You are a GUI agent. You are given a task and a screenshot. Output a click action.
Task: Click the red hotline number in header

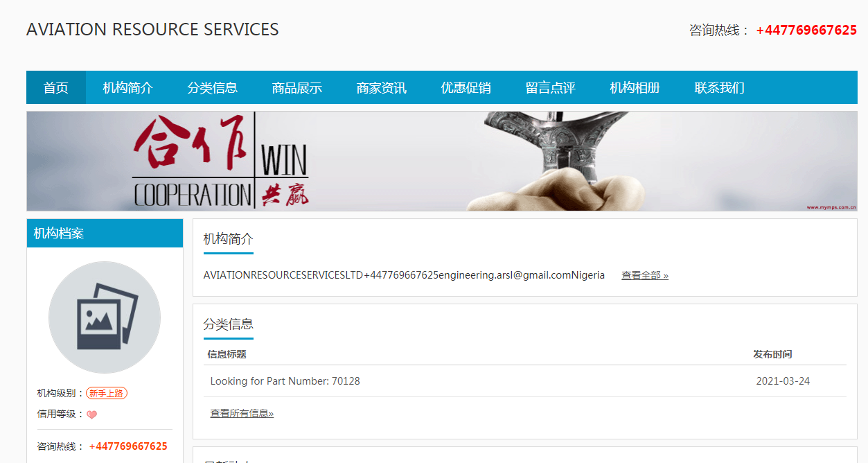pos(806,30)
